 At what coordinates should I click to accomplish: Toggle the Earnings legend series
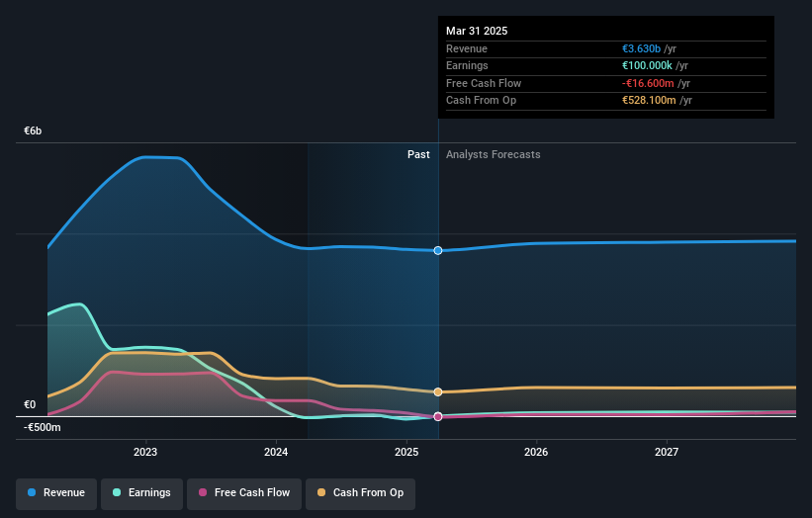pos(141,492)
